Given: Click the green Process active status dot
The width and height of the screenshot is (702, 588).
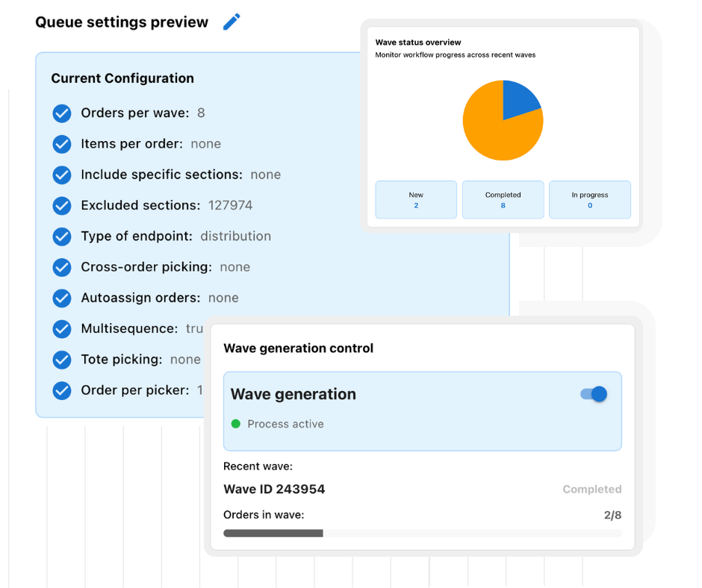Looking at the screenshot, I should [x=236, y=424].
